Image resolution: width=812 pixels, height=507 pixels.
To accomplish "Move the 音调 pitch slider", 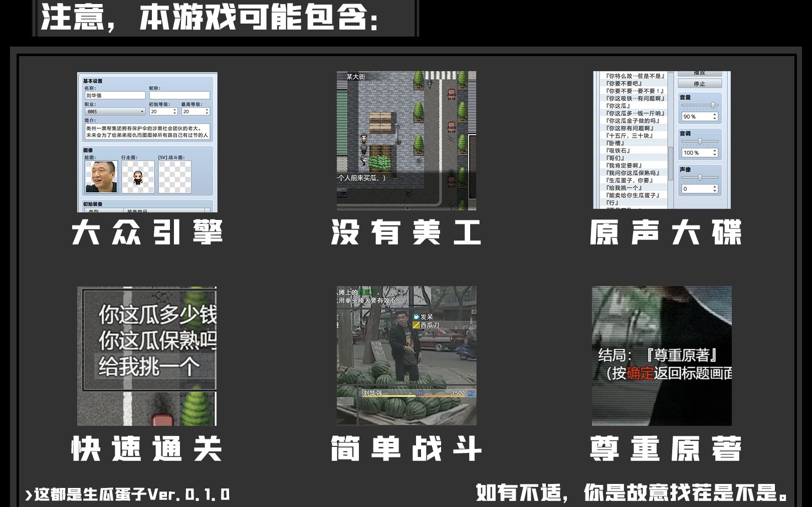I will (700, 141).
